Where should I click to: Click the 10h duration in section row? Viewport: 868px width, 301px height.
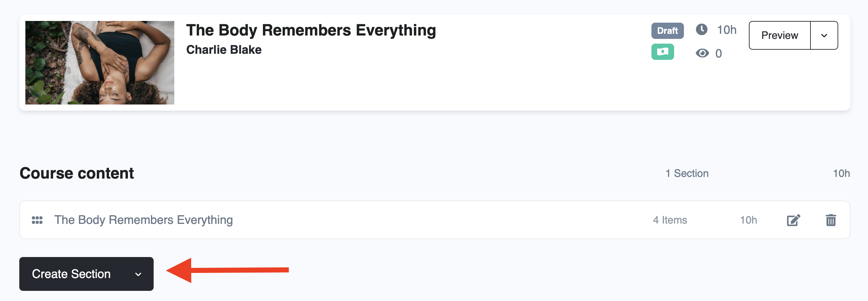[x=748, y=220]
